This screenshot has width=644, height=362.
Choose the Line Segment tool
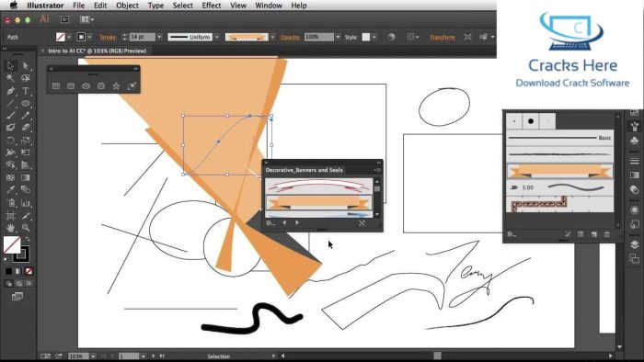coord(11,103)
